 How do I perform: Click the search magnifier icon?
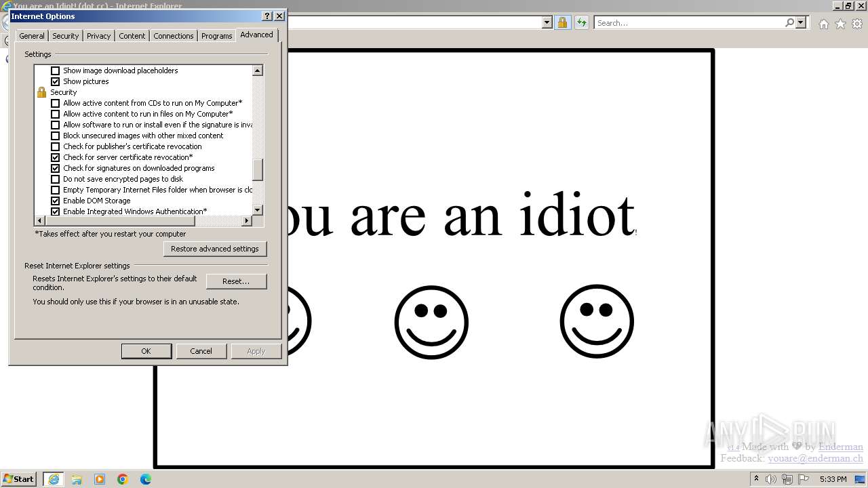click(x=789, y=22)
